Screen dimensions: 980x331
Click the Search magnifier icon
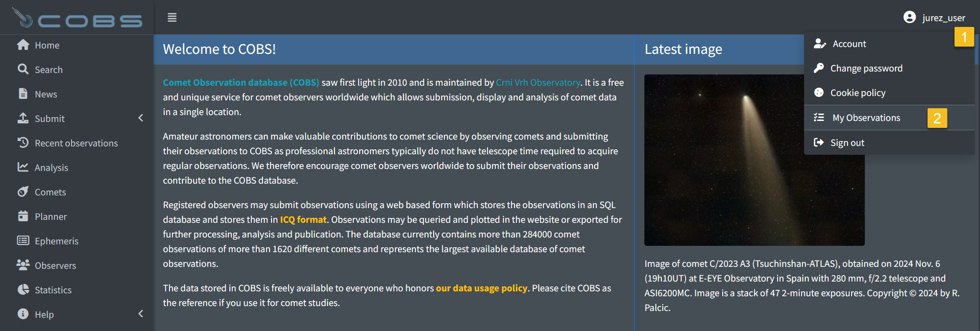click(23, 69)
